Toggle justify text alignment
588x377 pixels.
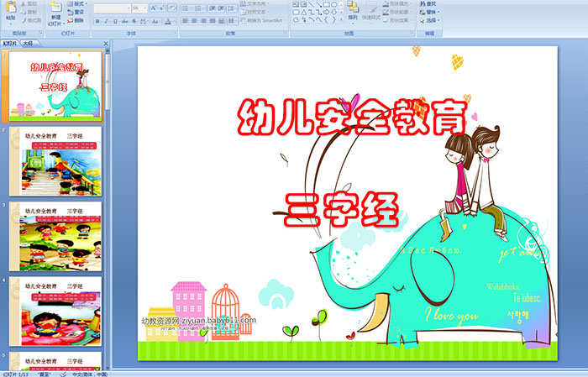point(213,21)
